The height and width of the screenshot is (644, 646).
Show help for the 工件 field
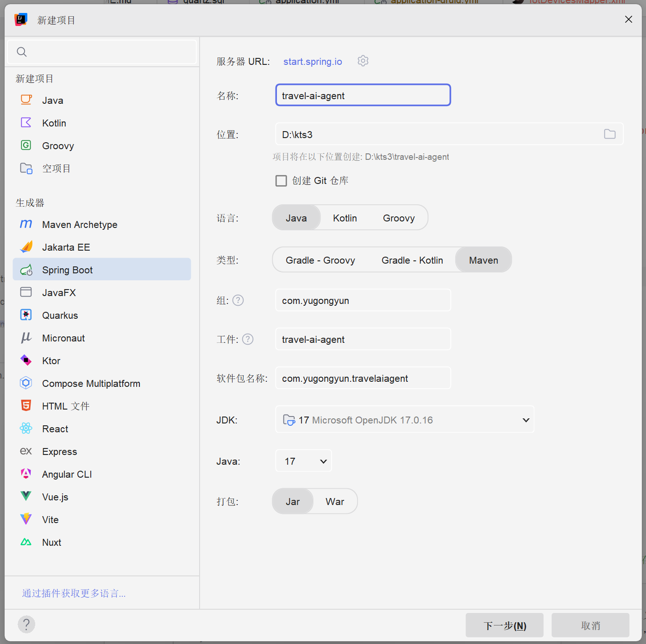[x=248, y=339]
